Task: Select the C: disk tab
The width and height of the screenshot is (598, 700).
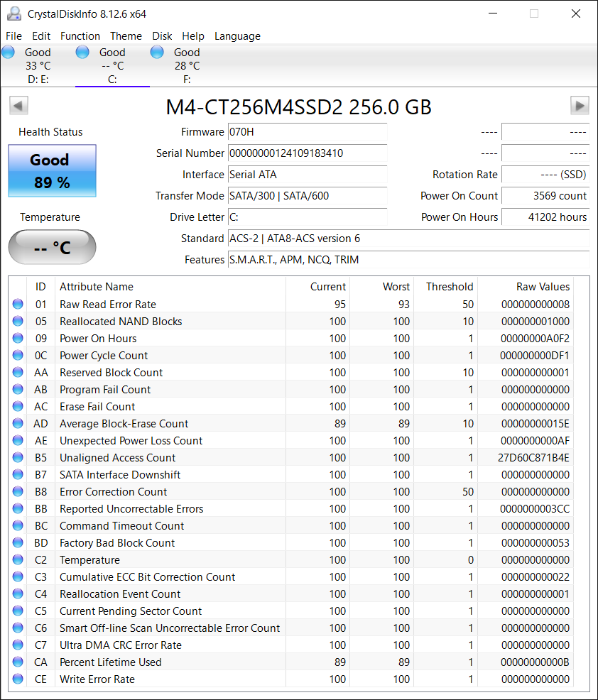Action: click(x=112, y=65)
